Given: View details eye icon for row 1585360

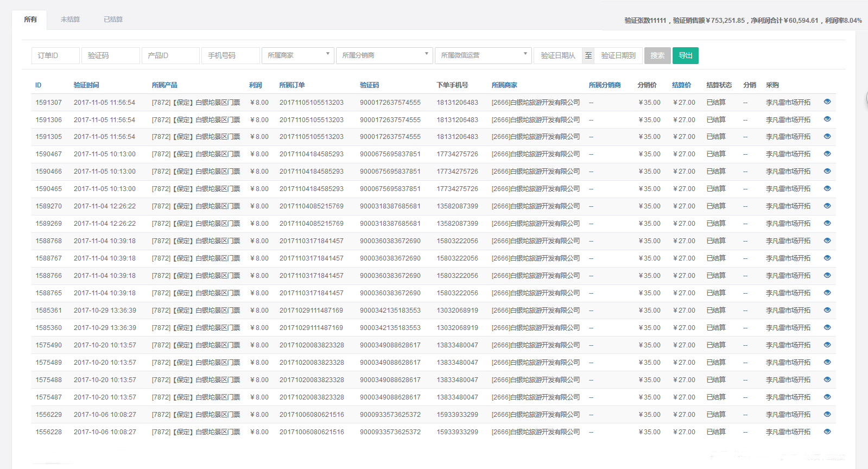Looking at the screenshot, I should click(x=827, y=327).
